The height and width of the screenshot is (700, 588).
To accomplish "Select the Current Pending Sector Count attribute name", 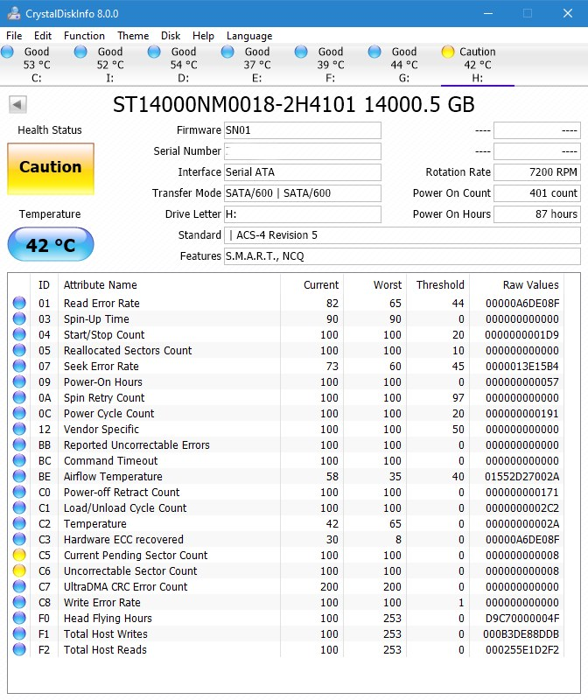I will pyautogui.click(x=136, y=555).
